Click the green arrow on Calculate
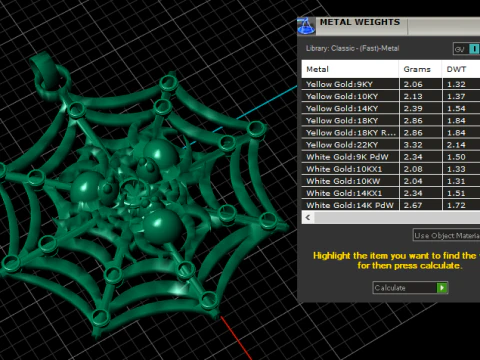 pyautogui.click(x=442, y=288)
